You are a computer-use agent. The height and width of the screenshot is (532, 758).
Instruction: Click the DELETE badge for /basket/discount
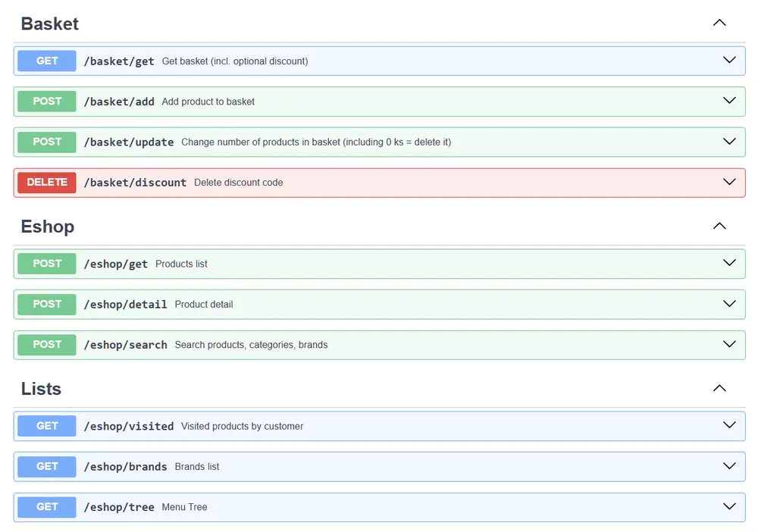pyautogui.click(x=47, y=183)
